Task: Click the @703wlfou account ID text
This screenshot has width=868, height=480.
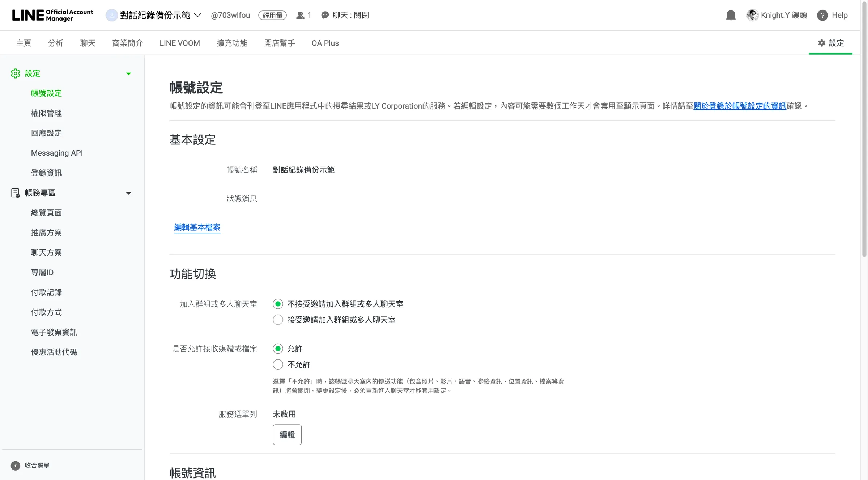Action: 230,15
